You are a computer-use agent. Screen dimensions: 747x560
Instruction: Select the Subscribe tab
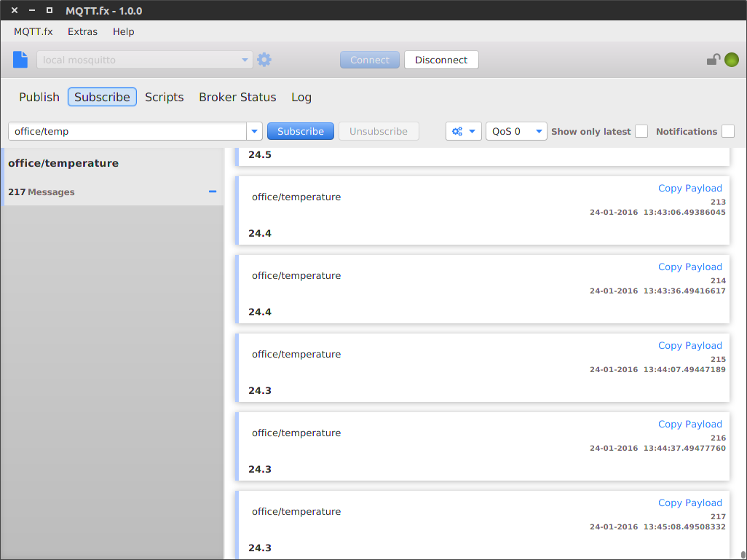tap(102, 97)
